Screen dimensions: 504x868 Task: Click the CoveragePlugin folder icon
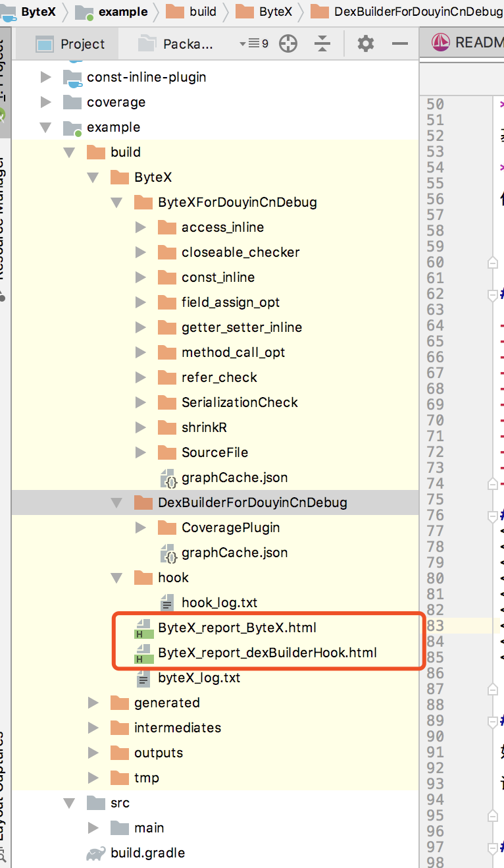pyautogui.click(x=167, y=528)
